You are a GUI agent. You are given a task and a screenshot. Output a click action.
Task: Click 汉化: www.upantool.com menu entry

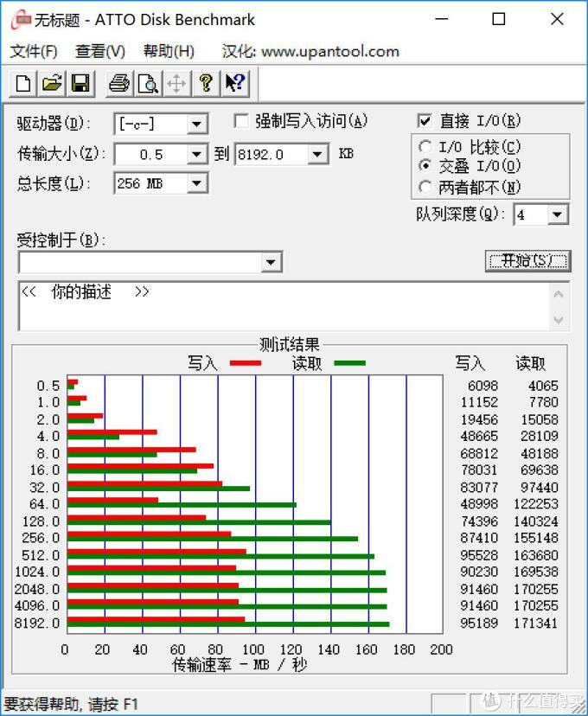coord(310,51)
